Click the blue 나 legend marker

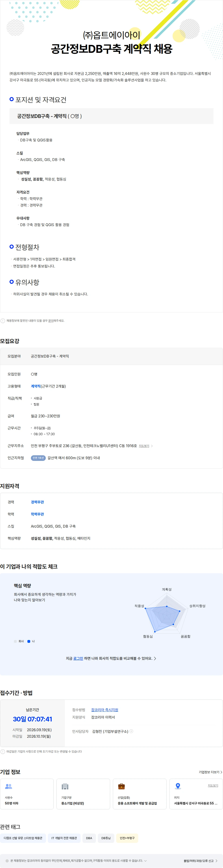tap(29, 641)
